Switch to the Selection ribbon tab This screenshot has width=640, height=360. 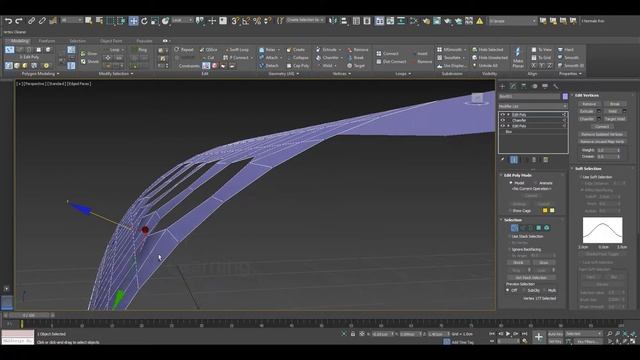(78, 41)
